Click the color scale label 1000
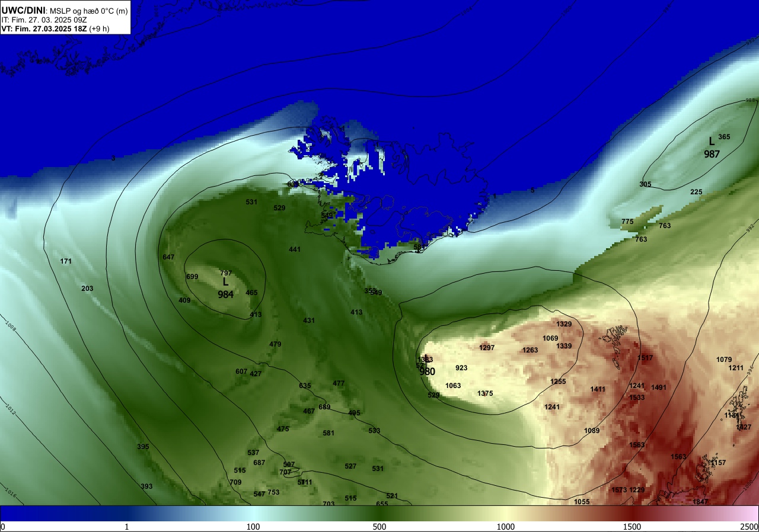 click(x=506, y=527)
